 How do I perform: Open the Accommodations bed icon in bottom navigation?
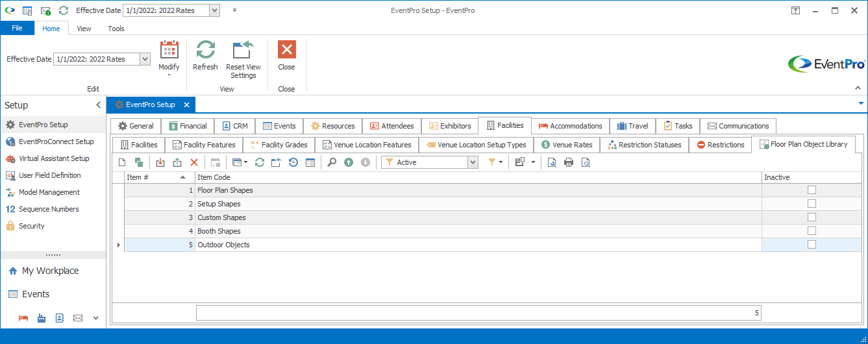[x=23, y=318]
